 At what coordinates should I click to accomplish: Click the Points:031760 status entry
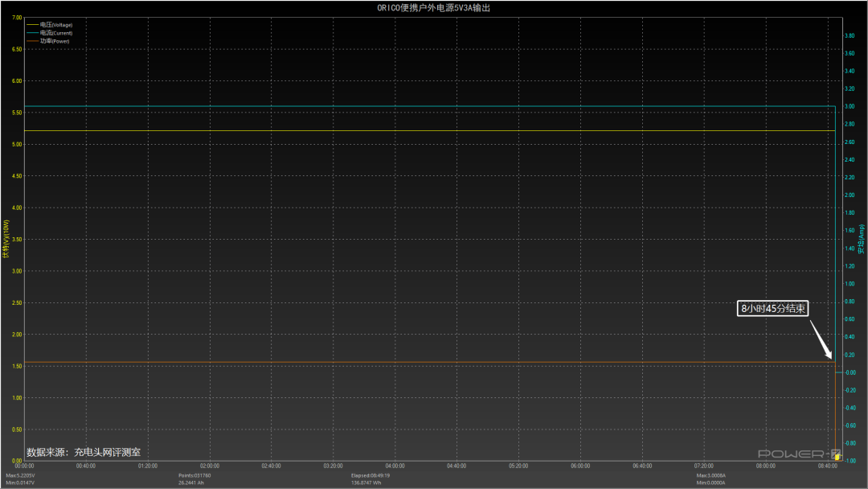(x=194, y=475)
